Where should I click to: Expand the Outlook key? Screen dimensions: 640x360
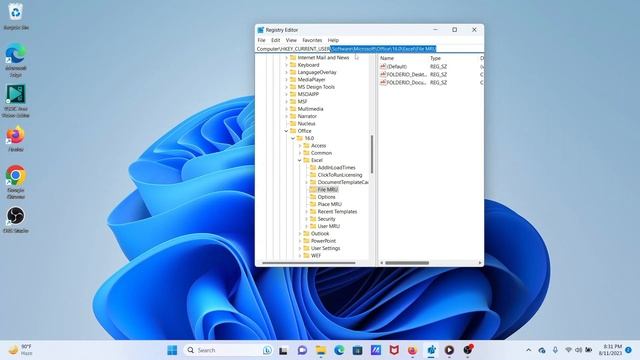(x=300, y=234)
